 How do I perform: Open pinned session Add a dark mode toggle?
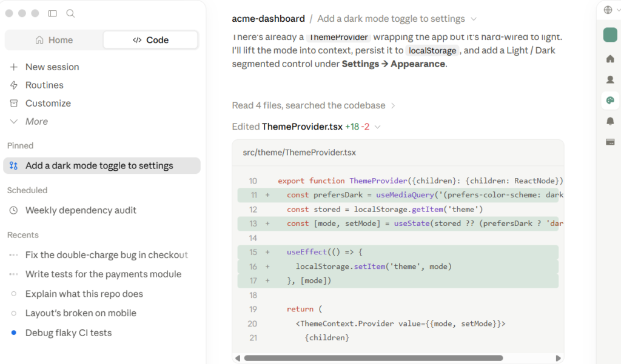(x=102, y=165)
